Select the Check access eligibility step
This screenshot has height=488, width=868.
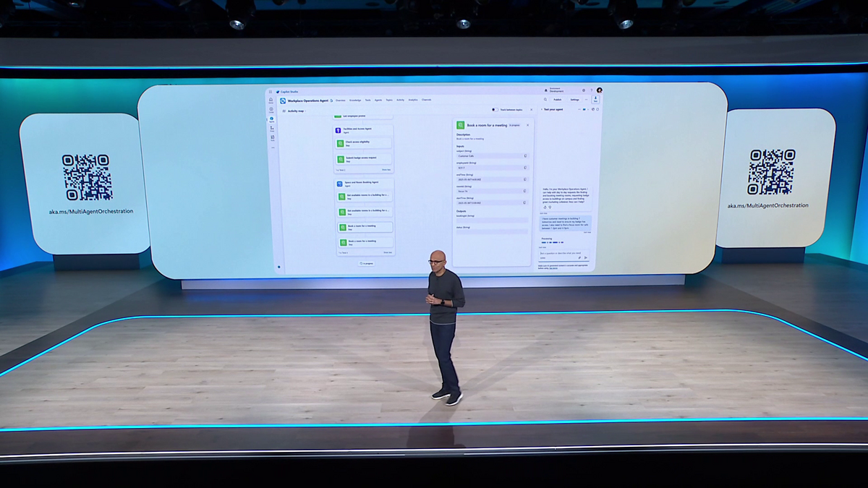point(364,143)
